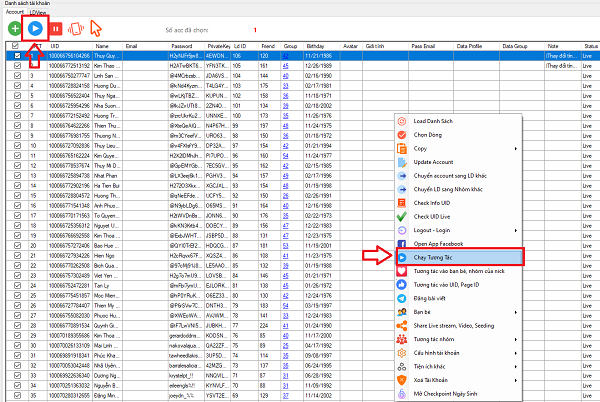600x402 pixels.
Task: Click the red pause button in toolbar
Action: [55, 29]
